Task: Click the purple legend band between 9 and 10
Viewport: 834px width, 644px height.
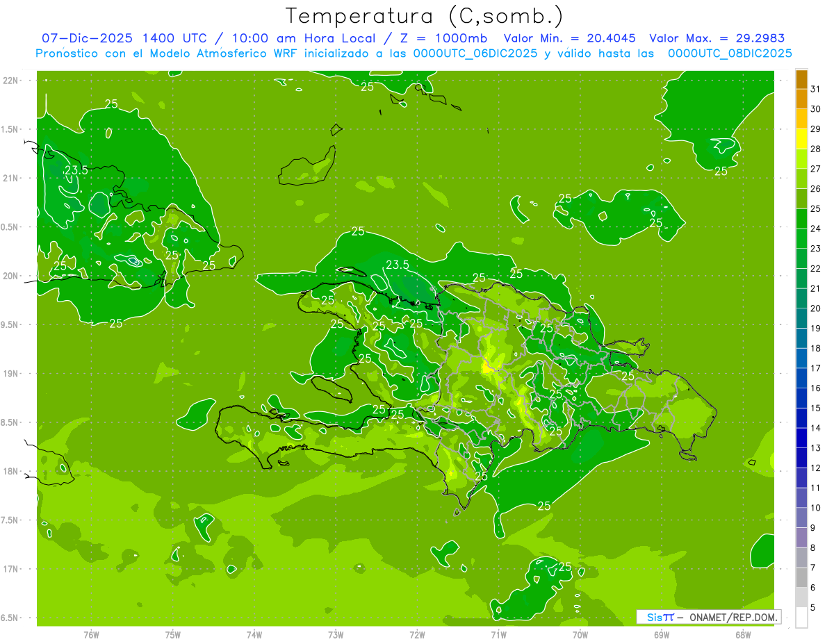Action: (801, 518)
